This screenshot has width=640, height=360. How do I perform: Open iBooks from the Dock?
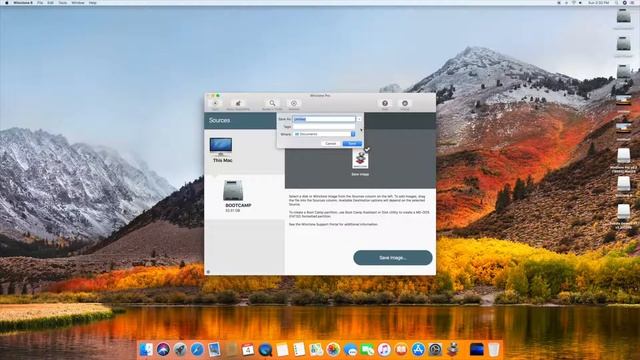point(401,350)
